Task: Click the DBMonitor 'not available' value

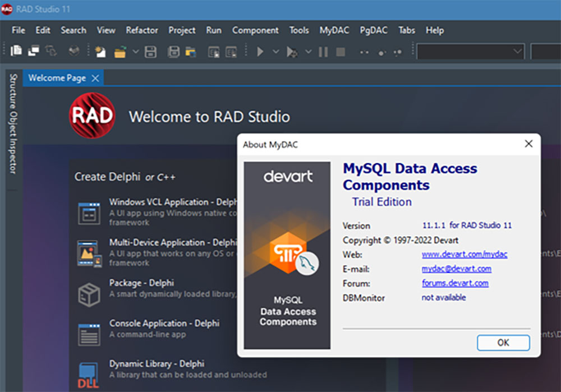Action: tap(444, 298)
